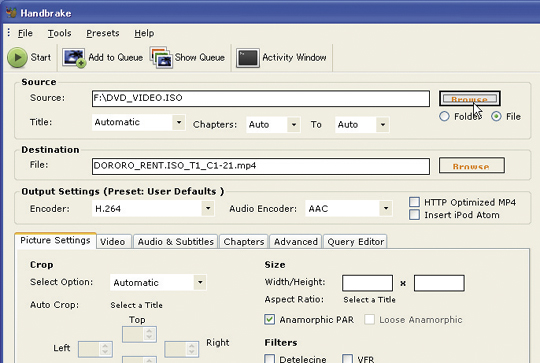Viewport: 540px width, 363px height.
Task: Open the Encoder dropdown showing H.264
Action: pyautogui.click(x=153, y=208)
